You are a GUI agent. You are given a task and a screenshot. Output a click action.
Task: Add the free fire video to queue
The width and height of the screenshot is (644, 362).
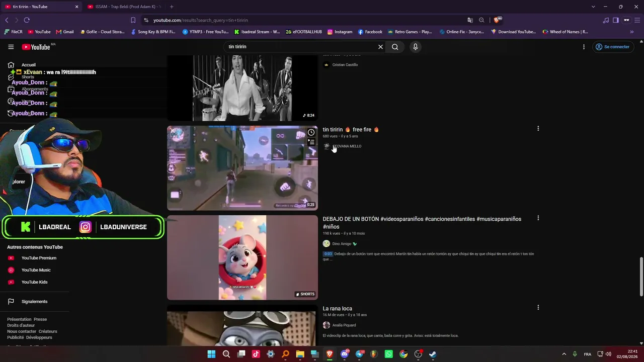(x=311, y=142)
